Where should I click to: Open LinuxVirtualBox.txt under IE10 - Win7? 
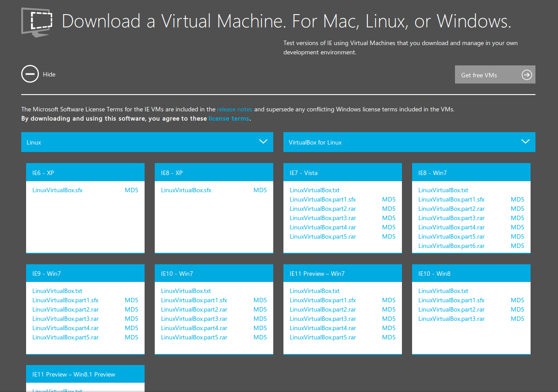(x=186, y=291)
